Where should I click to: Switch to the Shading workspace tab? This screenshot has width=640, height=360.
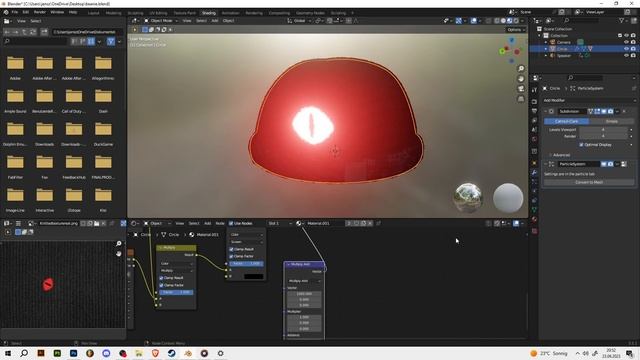(x=209, y=13)
